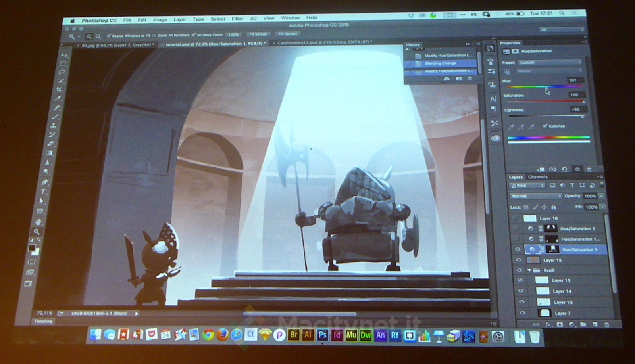
Task: Open the Filter menu
Action: coord(237,19)
